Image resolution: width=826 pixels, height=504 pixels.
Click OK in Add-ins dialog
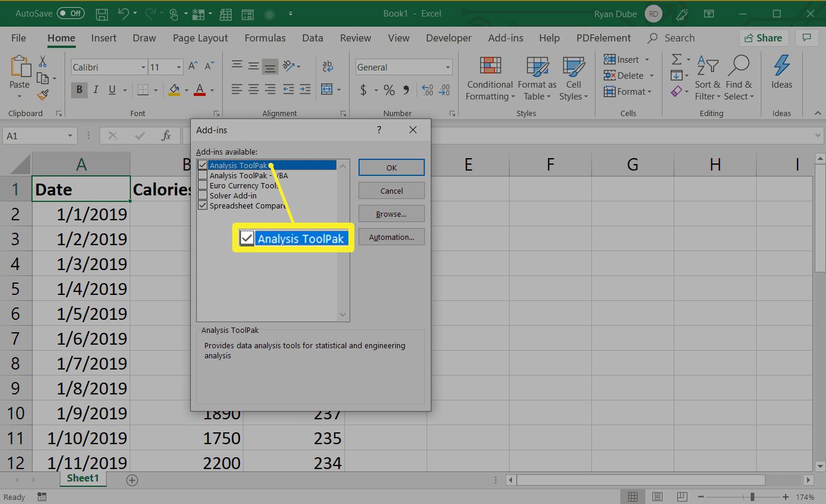[x=392, y=168]
